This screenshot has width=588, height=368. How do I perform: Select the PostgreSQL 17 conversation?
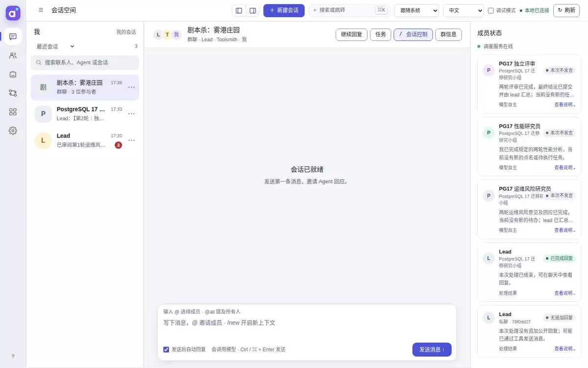[85, 114]
